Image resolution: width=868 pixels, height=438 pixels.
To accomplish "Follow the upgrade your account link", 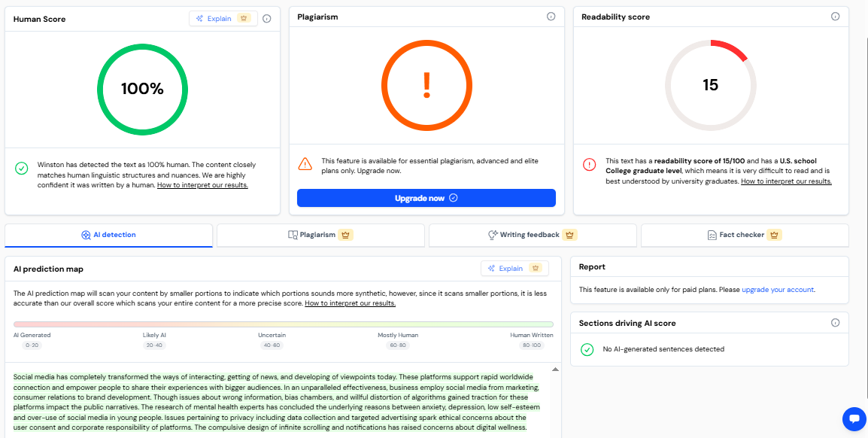I will click(778, 290).
